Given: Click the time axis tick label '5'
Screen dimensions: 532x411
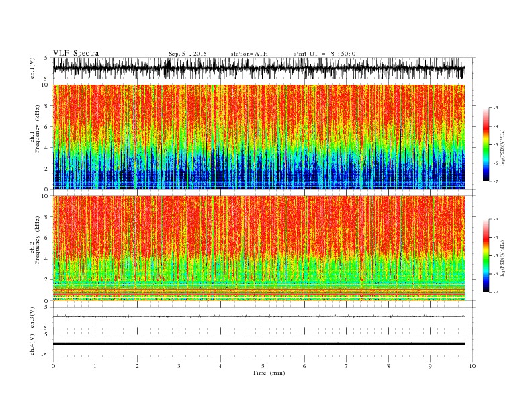Looking at the screenshot, I should [263, 366].
